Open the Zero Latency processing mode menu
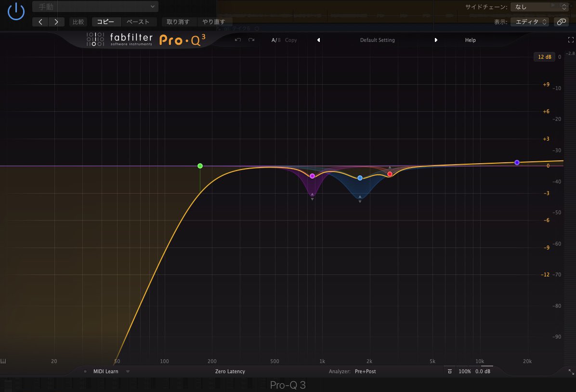Image resolution: width=576 pixels, height=392 pixels. click(230, 371)
